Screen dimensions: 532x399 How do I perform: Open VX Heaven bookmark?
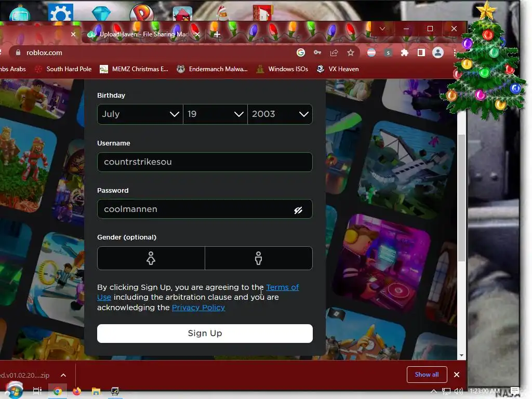click(338, 69)
